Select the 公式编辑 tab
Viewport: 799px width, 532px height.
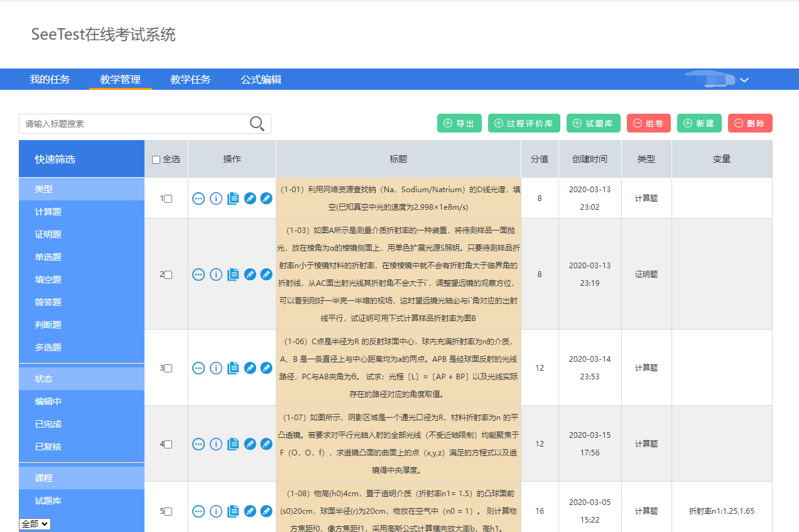(x=261, y=80)
